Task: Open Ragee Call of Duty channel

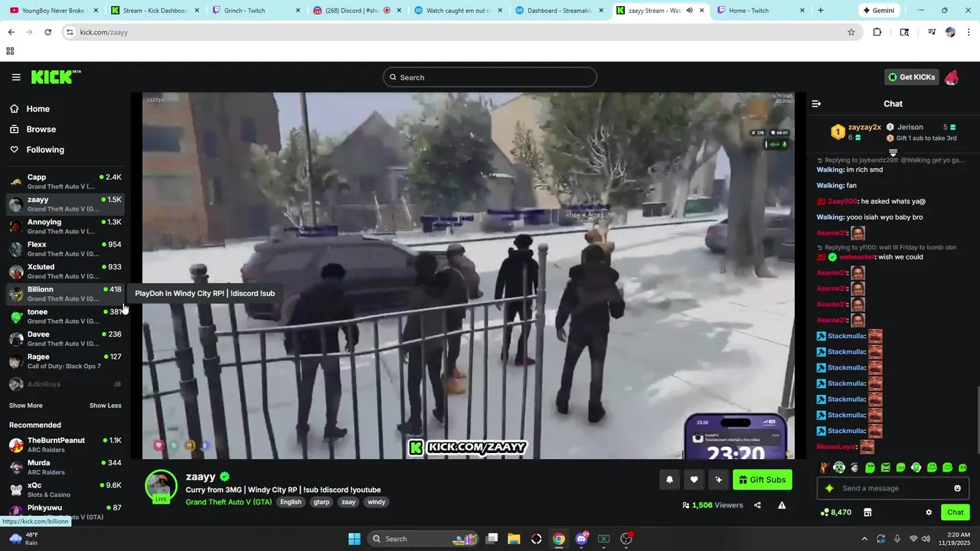Action: [65, 361]
